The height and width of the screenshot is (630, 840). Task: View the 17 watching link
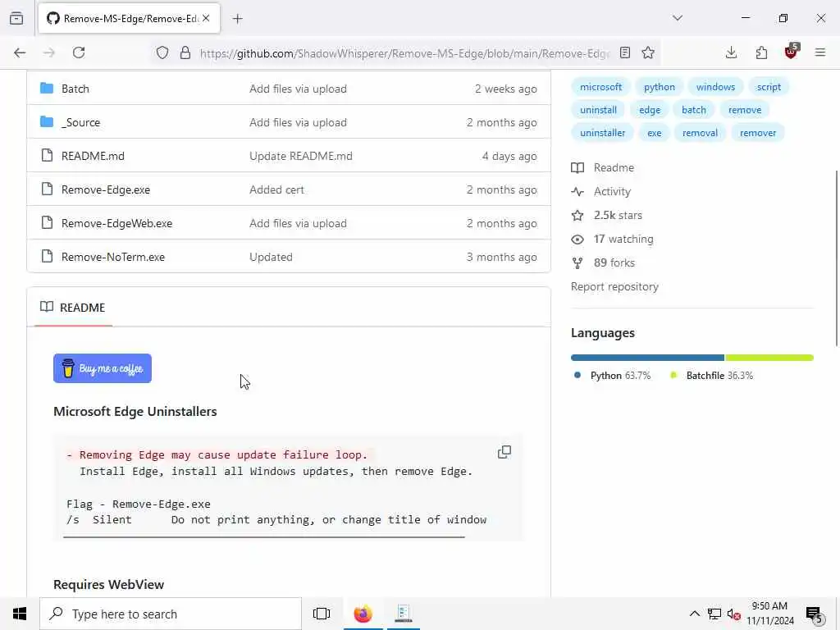612,239
